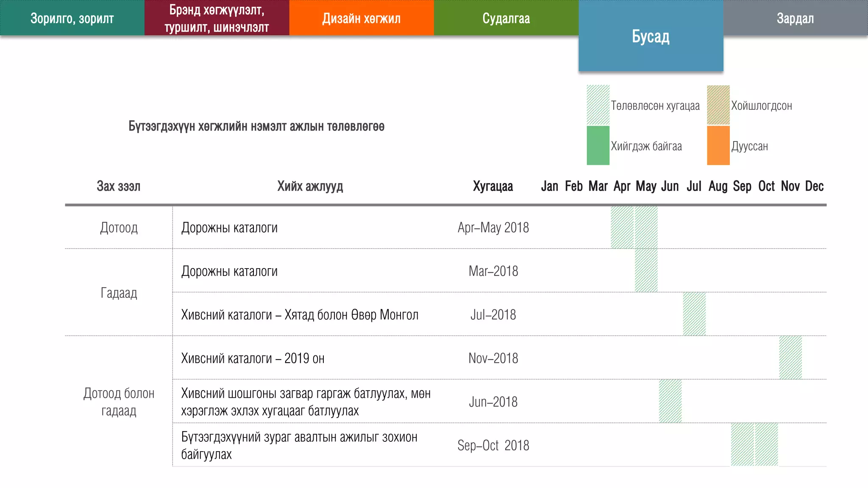868x488 pixels.
Task: Switch to Брэнд хөгжүүлэлт tab
Action: coord(217,18)
